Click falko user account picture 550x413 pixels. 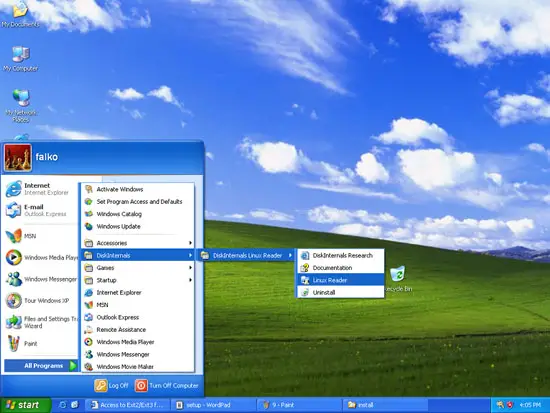tap(18, 158)
